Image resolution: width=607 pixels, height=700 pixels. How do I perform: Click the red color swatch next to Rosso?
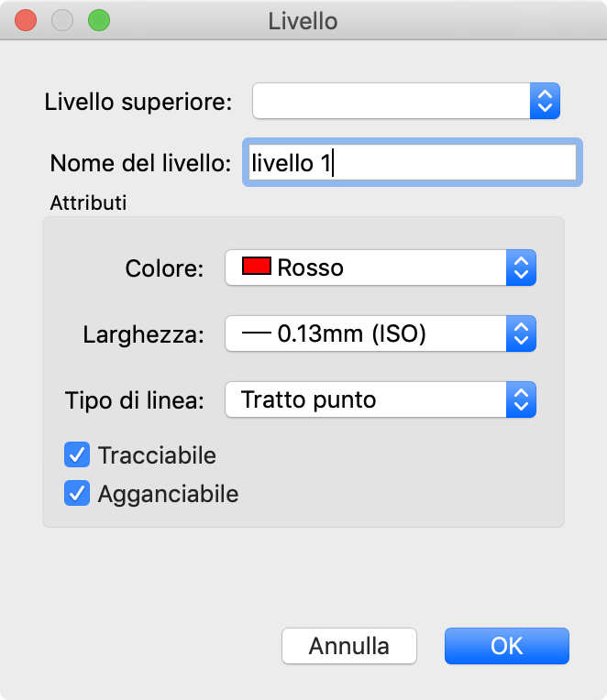[256, 268]
